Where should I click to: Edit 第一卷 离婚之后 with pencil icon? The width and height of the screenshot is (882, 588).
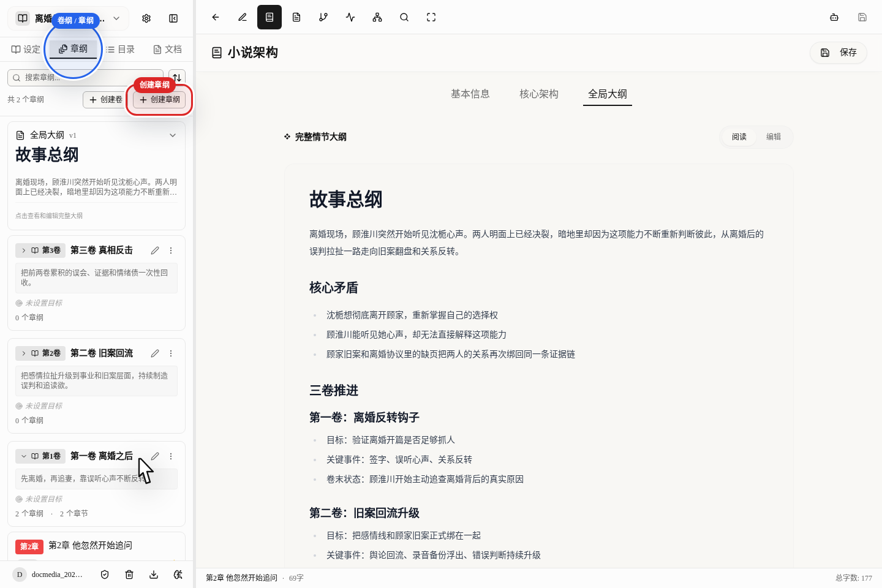click(x=155, y=456)
